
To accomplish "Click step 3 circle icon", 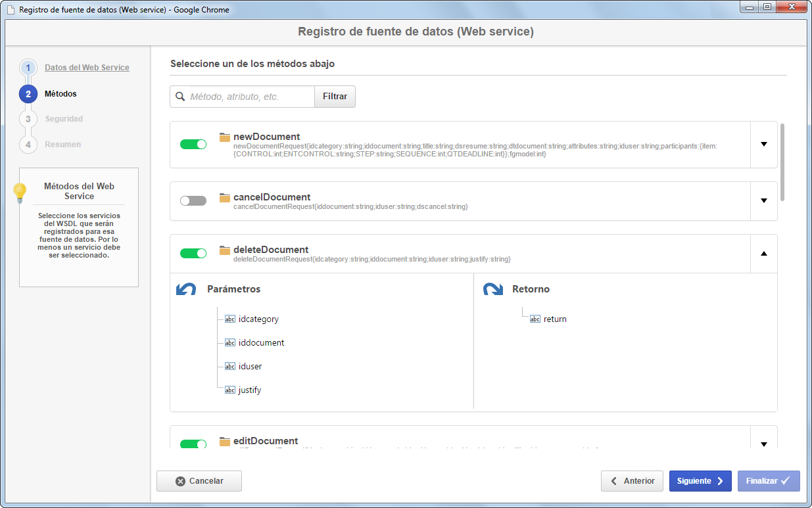I will click(28, 119).
